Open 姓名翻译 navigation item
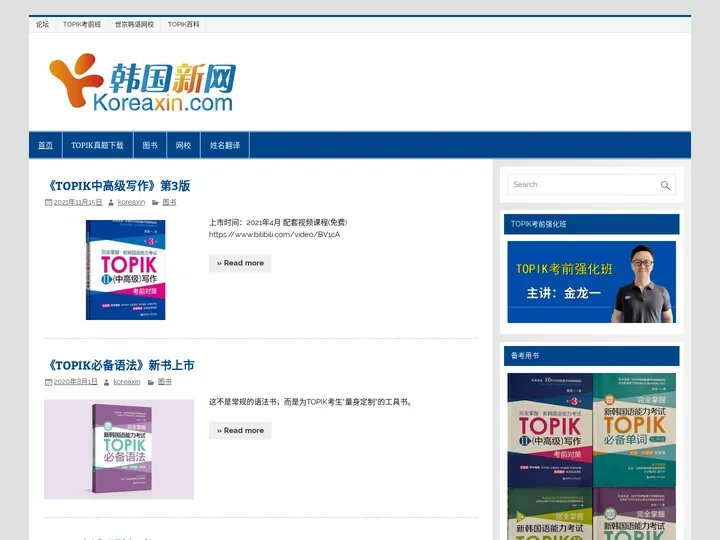The height and width of the screenshot is (540, 720). [225, 145]
